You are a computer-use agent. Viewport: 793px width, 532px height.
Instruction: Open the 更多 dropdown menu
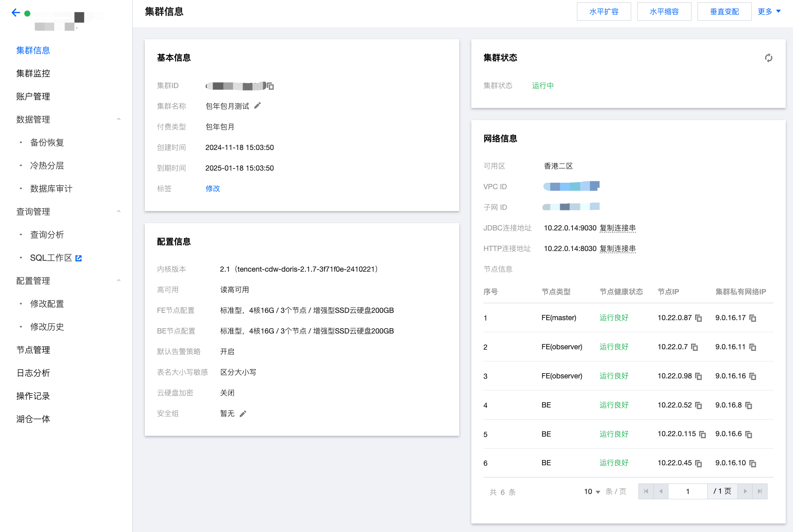769,12
